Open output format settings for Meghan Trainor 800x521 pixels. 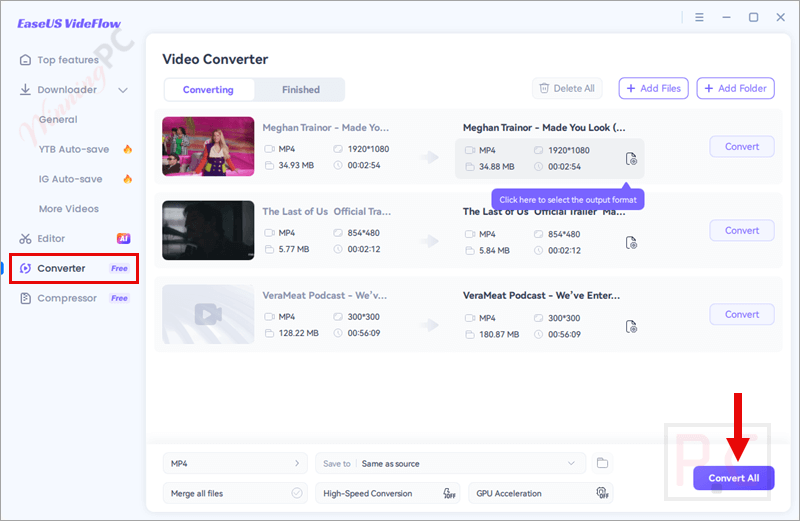[x=631, y=159]
